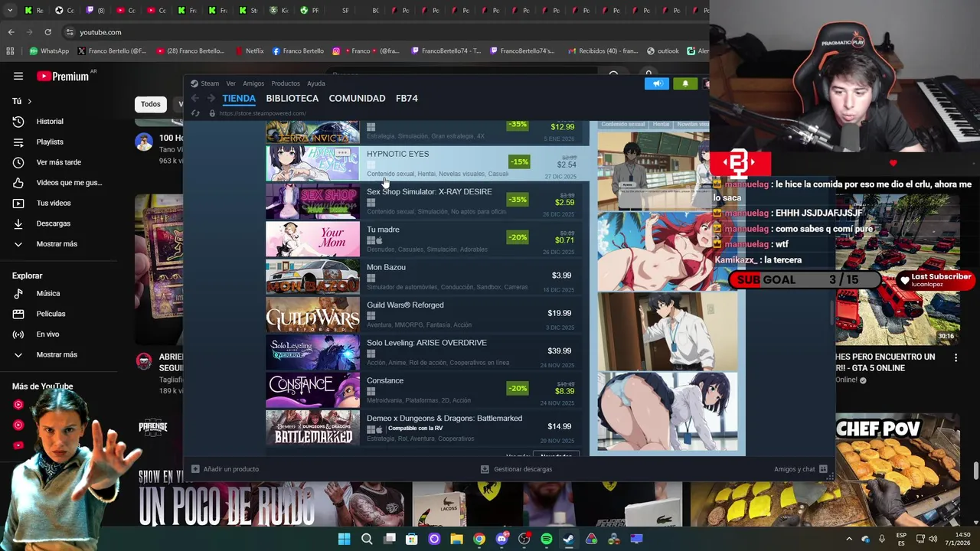The height and width of the screenshot is (551, 980).
Task: Expand the Tú section chevron
Action: [30, 101]
